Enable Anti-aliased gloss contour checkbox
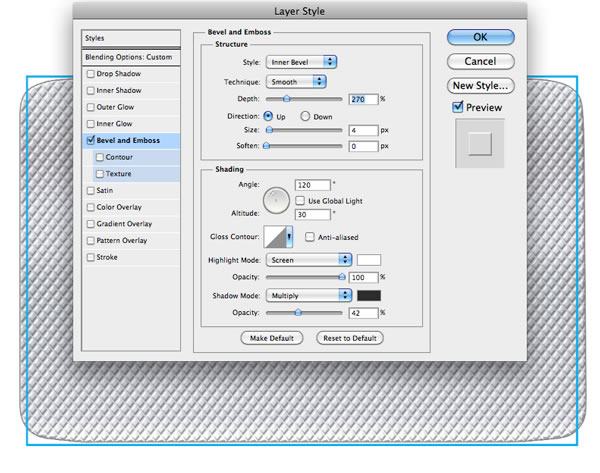Image resolution: width=600 pixels, height=473 pixels. click(310, 237)
